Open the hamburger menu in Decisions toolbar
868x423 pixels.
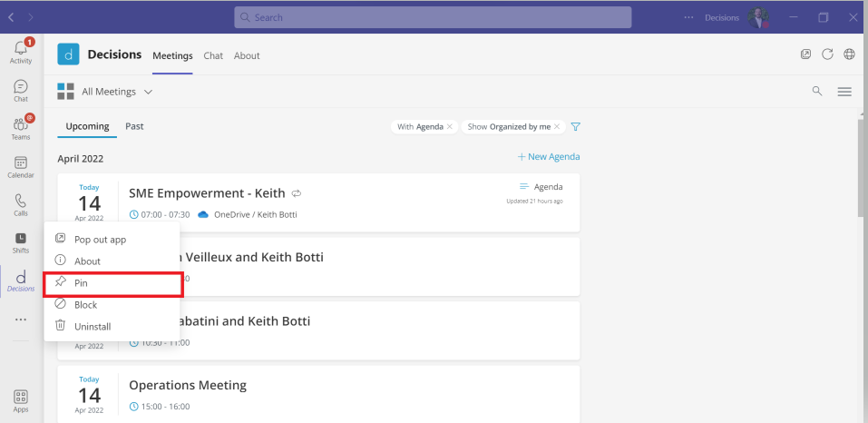coord(844,92)
